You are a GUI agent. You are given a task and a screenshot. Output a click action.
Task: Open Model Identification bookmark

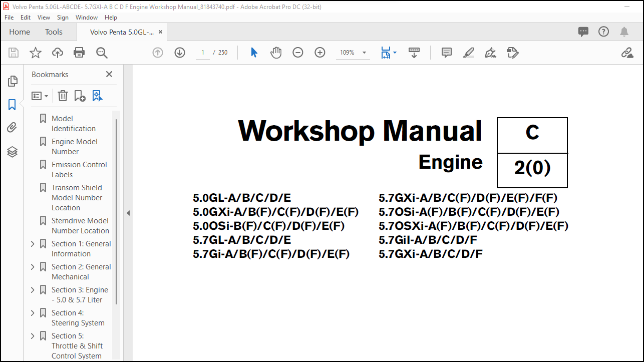(73, 124)
